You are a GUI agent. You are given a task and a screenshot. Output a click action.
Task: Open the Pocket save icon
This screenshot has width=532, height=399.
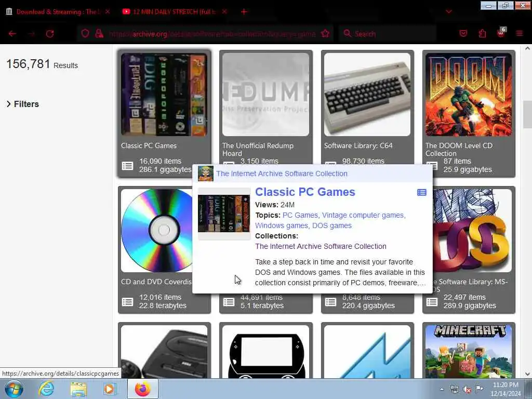tap(463, 33)
